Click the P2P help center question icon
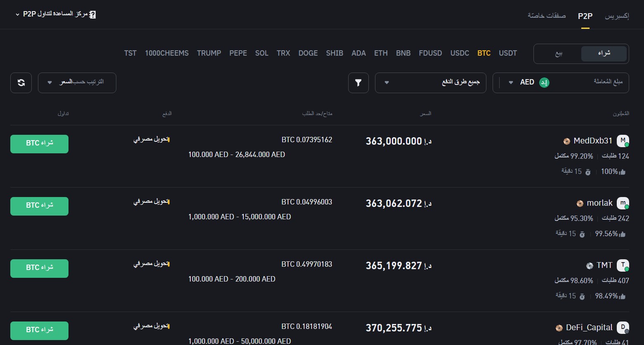Screen dimensions: 644x345 [92, 14]
